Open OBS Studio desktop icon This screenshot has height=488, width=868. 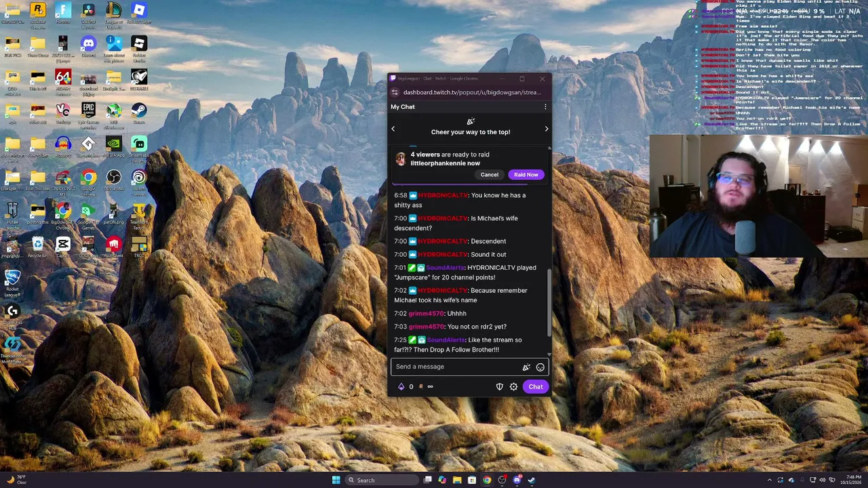pos(114,179)
